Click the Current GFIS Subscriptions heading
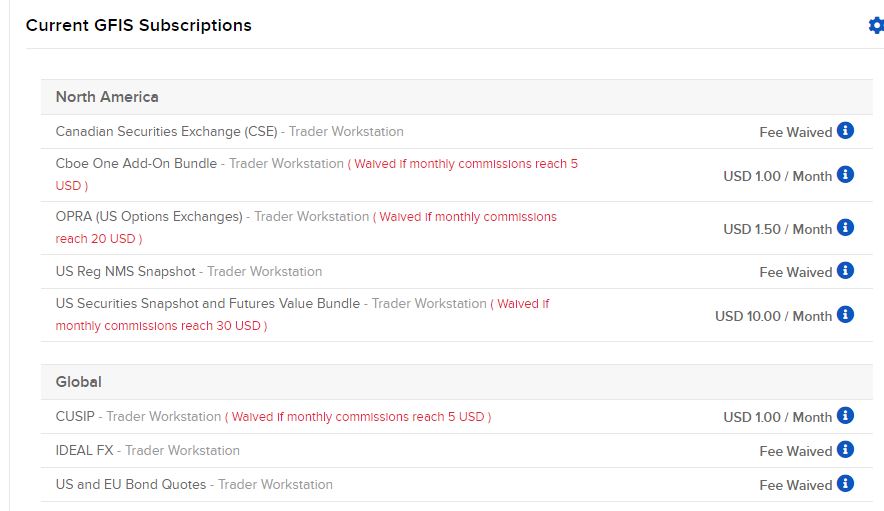This screenshot has height=511, width=884. (139, 25)
